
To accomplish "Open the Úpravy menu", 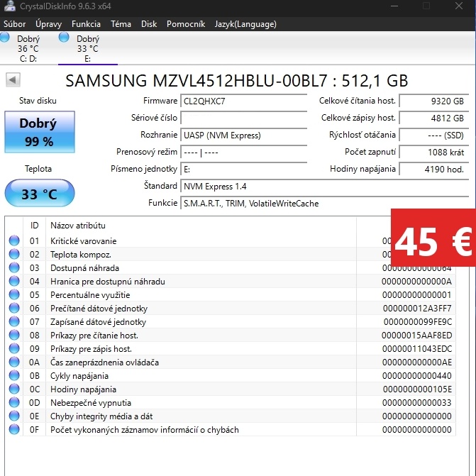I will coord(48,24).
